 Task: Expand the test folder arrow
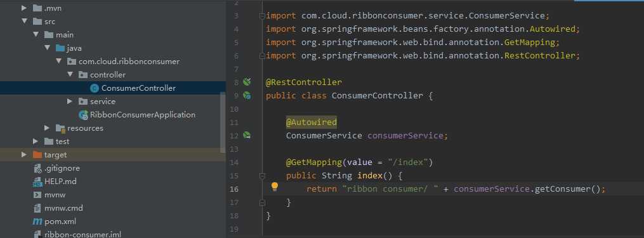point(36,141)
